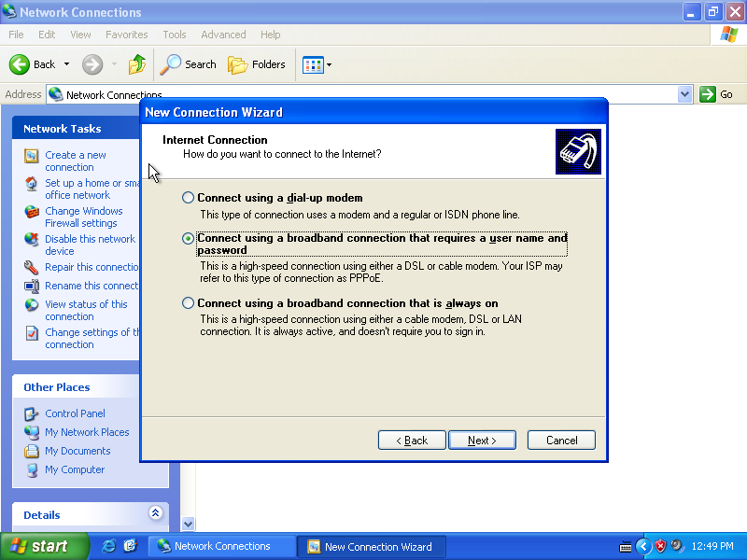This screenshot has width=747, height=560.
Task: Click the Repair this connection wrench icon
Action: [x=32, y=267]
